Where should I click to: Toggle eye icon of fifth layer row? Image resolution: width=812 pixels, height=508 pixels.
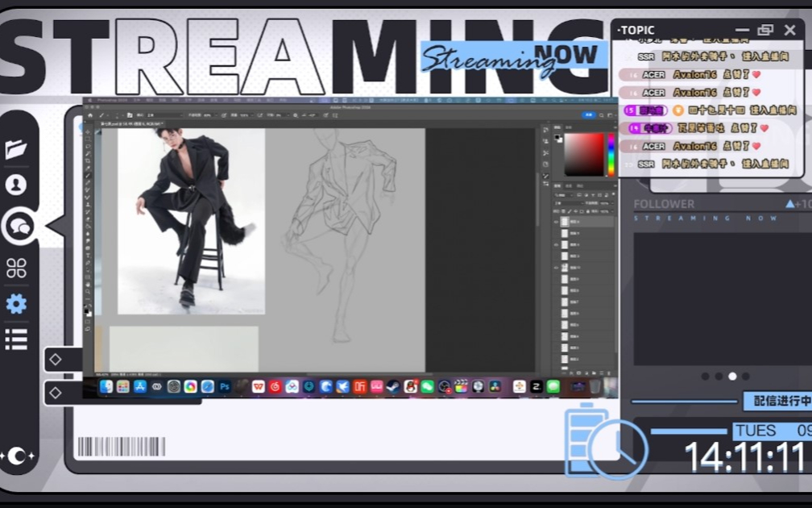click(556, 268)
